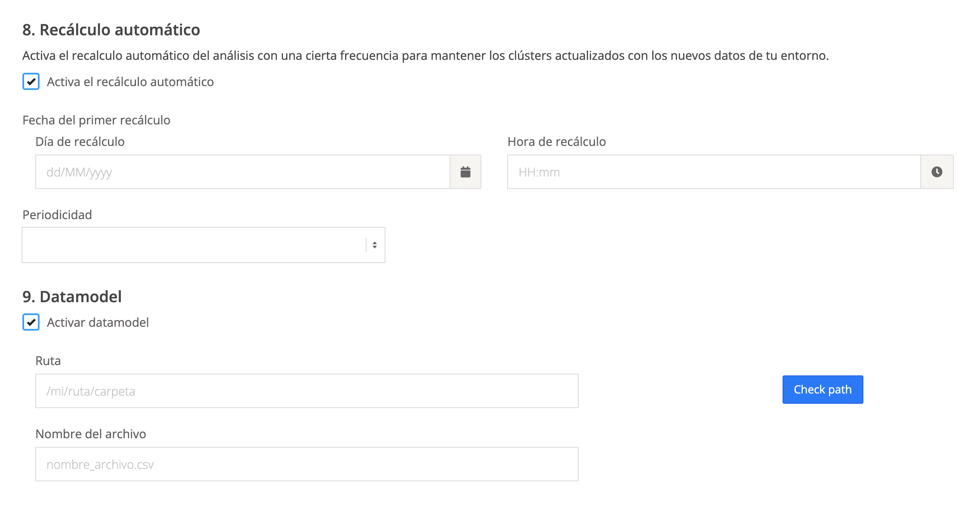Click the 'Día de recálculo' label
This screenshot has width=980, height=514.
coord(80,142)
